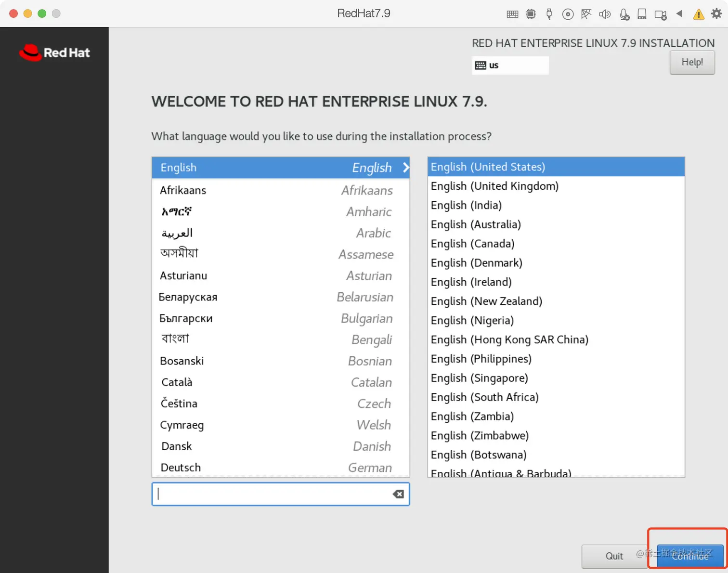The height and width of the screenshot is (573, 728).
Task: Click the yellow warning triangle icon
Action: coord(698,14)
